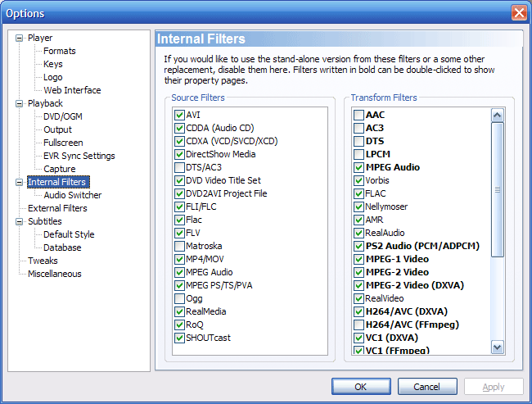Close the Options dialog window

(x=518, y=13)
